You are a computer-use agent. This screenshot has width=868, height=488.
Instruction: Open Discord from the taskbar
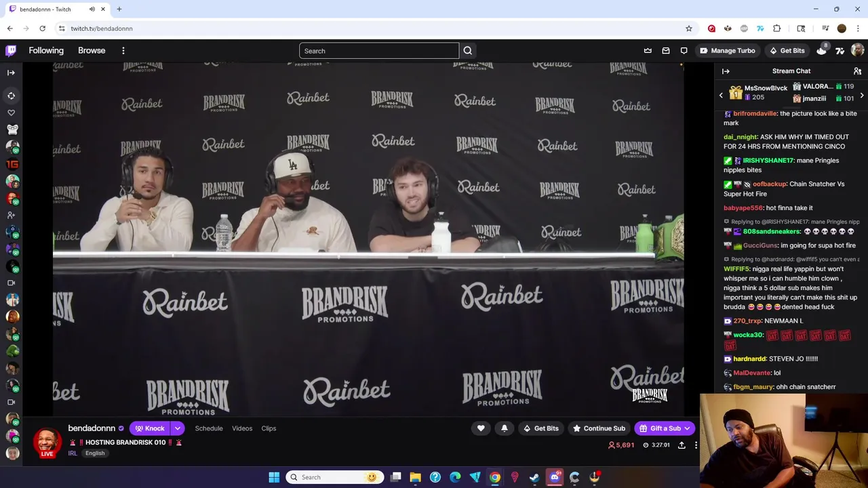pyautogui.click(x=555, y=477)
